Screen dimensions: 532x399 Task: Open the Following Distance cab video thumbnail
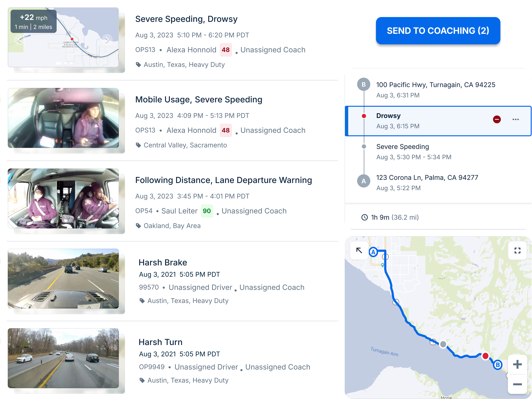point(63,198)
